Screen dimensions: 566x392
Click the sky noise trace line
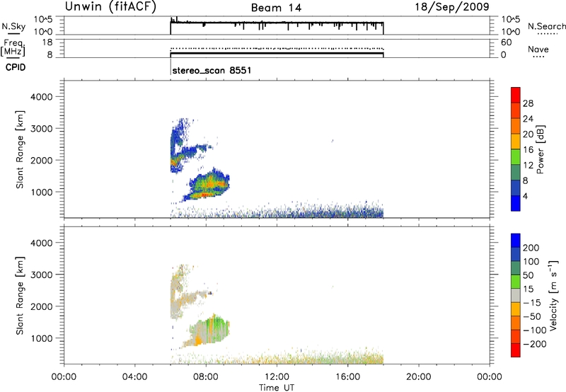click(x=277, y=23)
